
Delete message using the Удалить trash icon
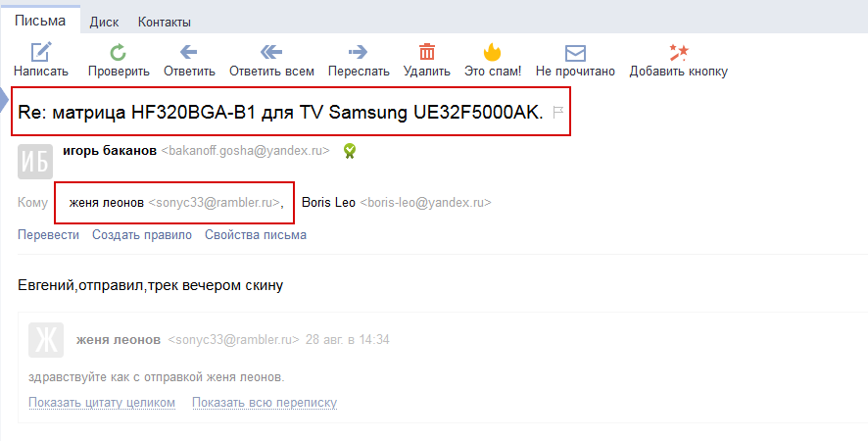[427, 53]
